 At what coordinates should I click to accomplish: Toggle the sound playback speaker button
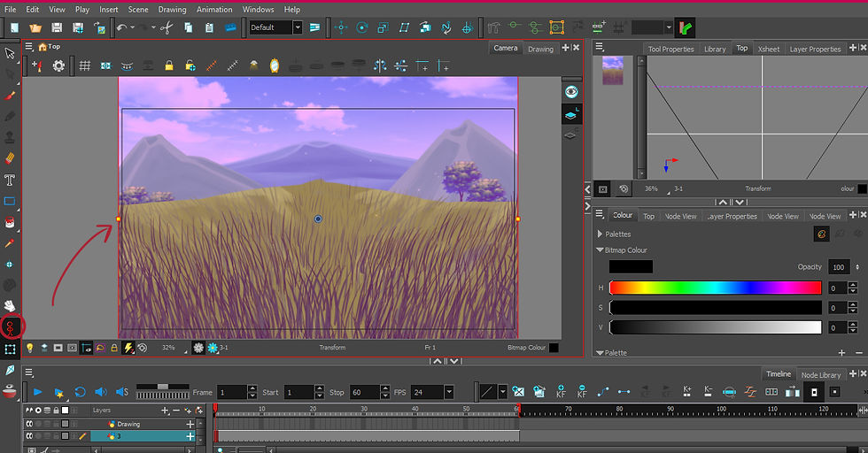coord(101,392)
